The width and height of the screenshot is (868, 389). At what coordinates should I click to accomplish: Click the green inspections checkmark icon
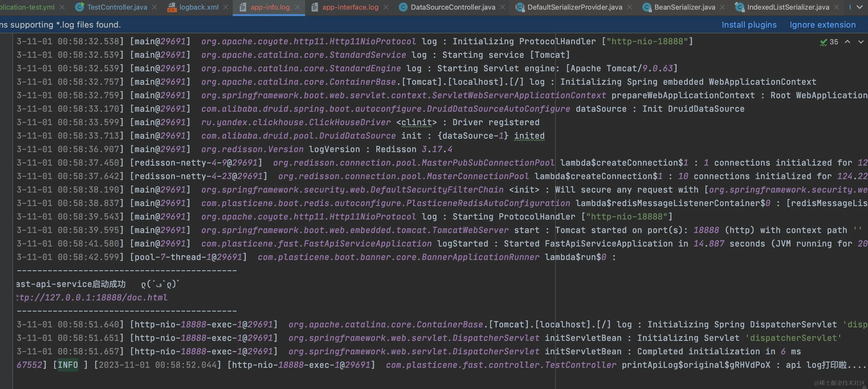click(x=823, y=42)
